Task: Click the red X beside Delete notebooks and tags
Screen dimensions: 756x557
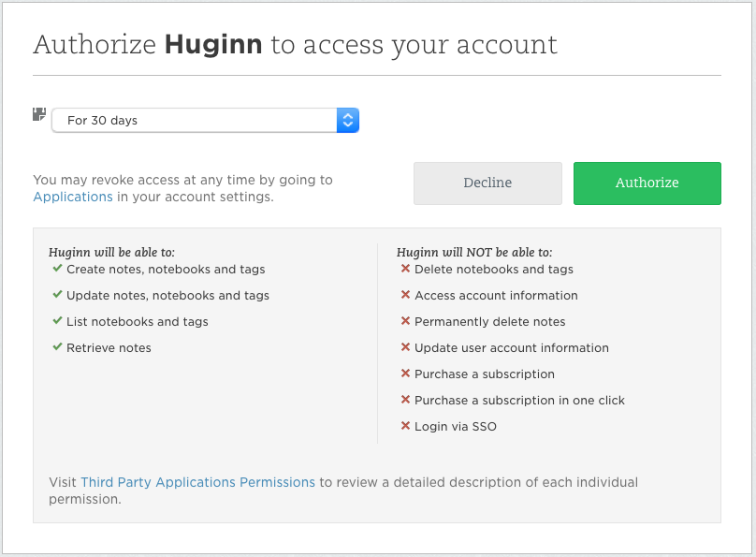Action: 403,269
